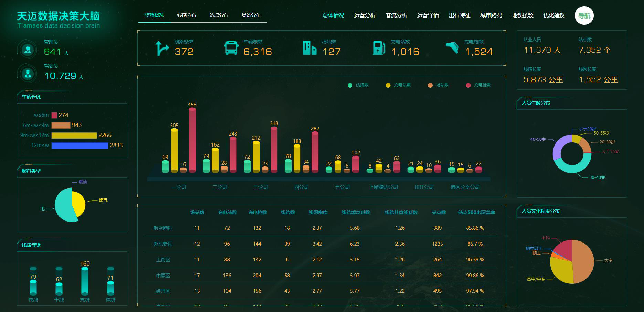Screen dimensions: 644x312
Task: Open the 站点分布 tab
Action: [x=219, y=15]
